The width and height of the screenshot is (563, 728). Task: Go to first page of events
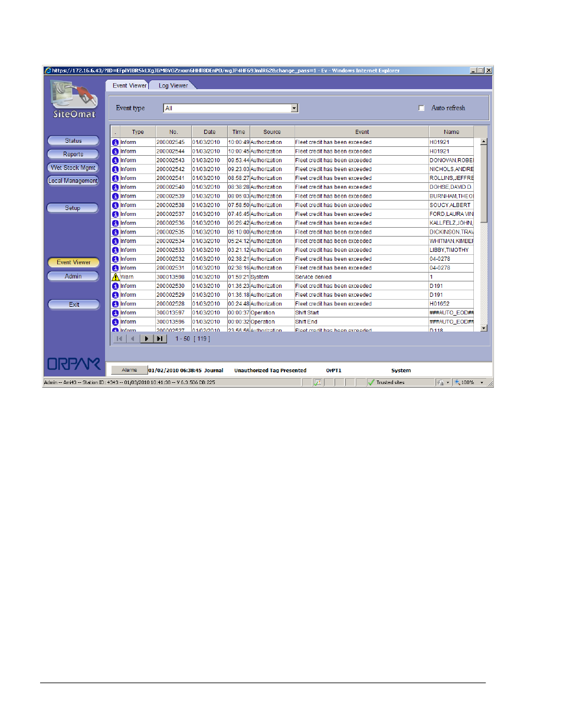coord(119,339)
